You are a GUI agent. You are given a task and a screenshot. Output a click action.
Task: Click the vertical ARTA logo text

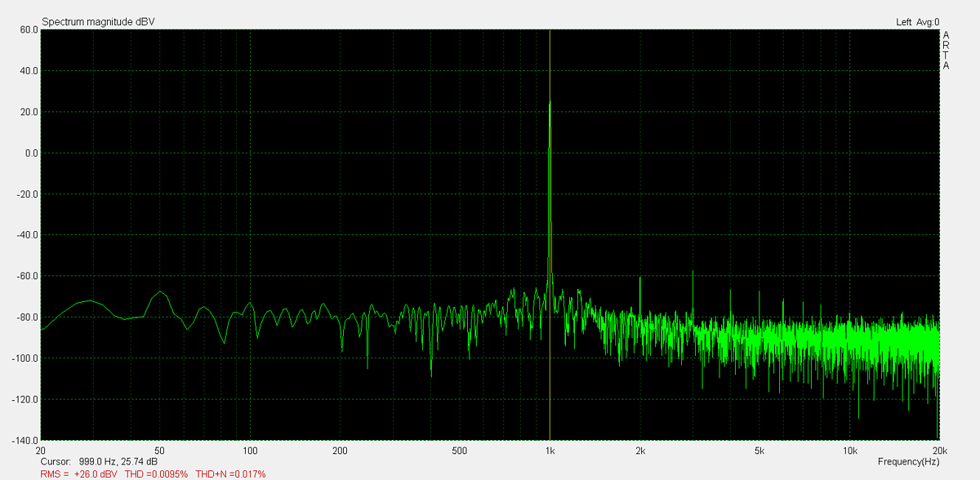(x=946, y=51)
